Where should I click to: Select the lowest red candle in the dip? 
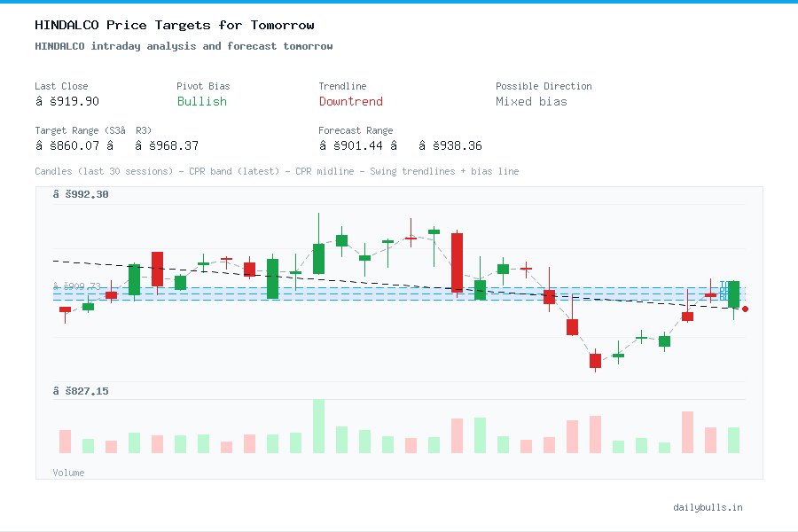click(594, 361)
